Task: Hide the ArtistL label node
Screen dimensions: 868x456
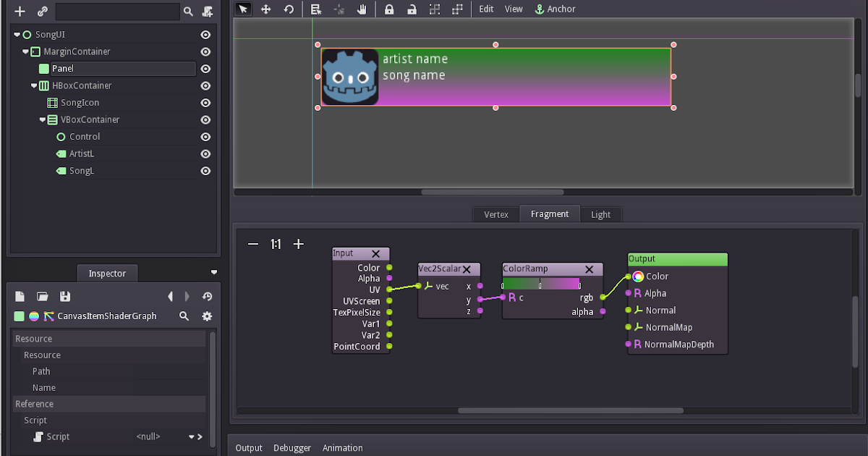Action: 205,153
